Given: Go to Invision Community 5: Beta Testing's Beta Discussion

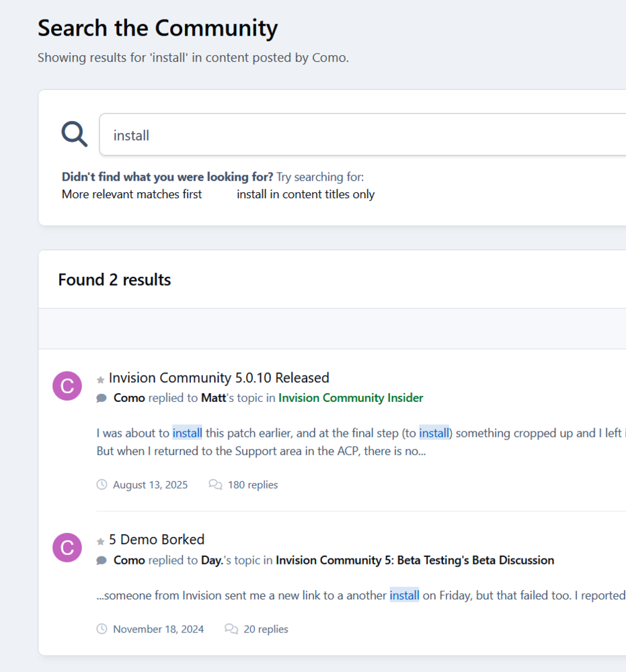Looking at the screenshot, I should pyautogui.click(x=415, y=560).
